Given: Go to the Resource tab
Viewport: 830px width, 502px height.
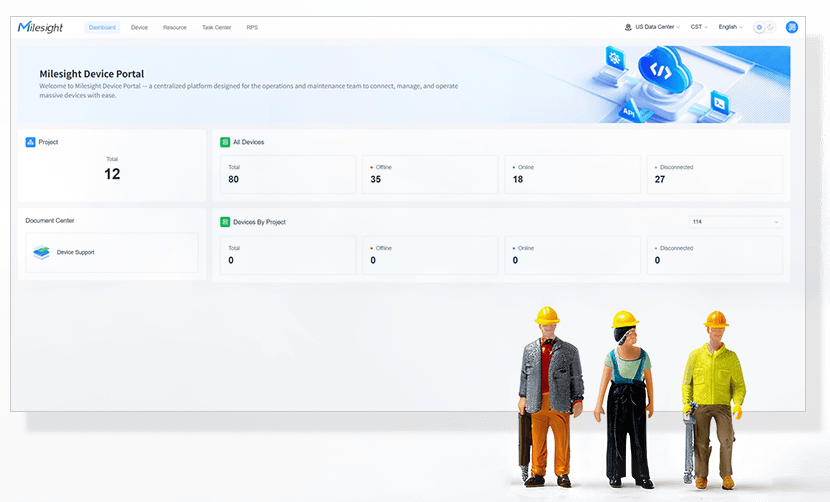Looking at the screenshot, I should tap(175, 27).
